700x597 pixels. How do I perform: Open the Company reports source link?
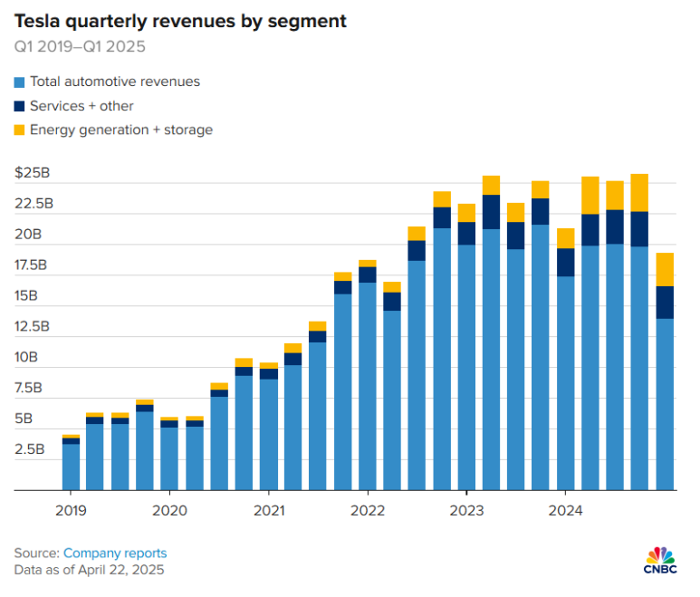point(115,554)
